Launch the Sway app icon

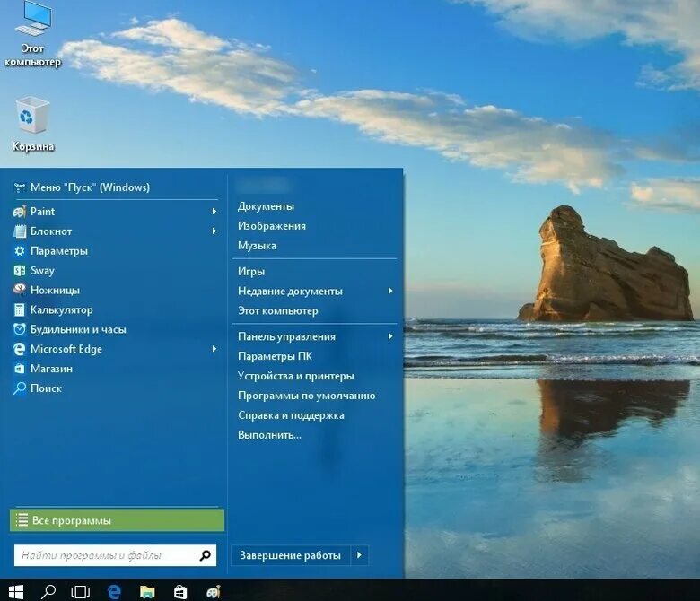(x=19, y=270)
